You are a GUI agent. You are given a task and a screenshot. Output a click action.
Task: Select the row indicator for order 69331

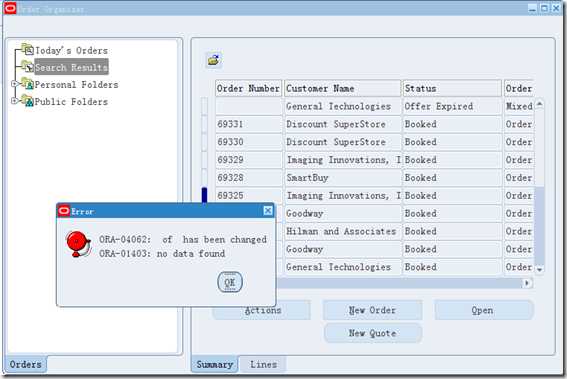[204, 124]
